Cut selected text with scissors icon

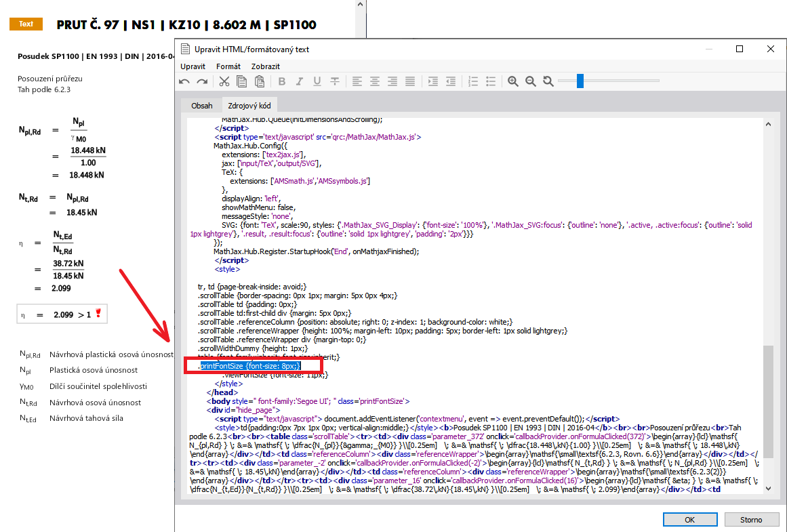point(224,81)
